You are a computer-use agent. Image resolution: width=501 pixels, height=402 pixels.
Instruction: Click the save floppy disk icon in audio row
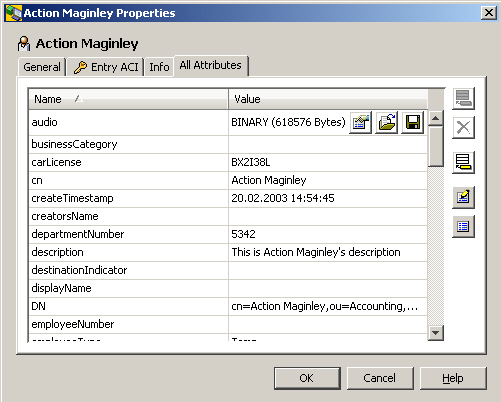pyautogui.click(x=412, y=123)
